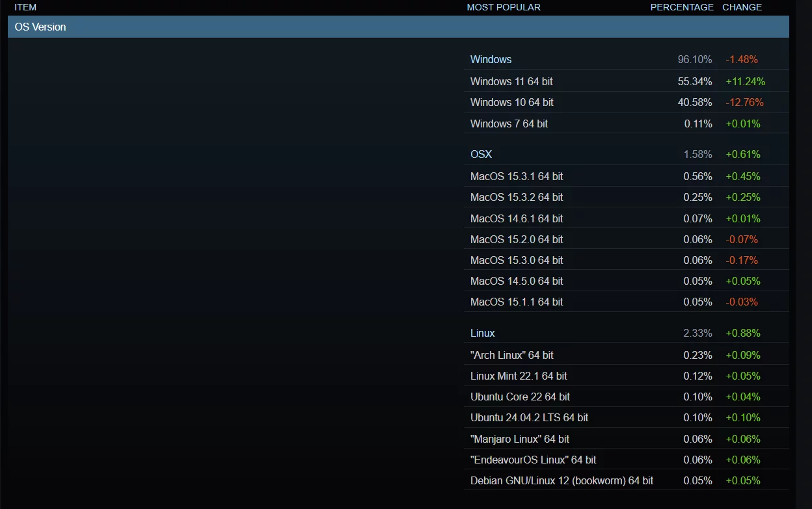Select the OSX category heading
812x509 pixels.
[x=481, y=154]
